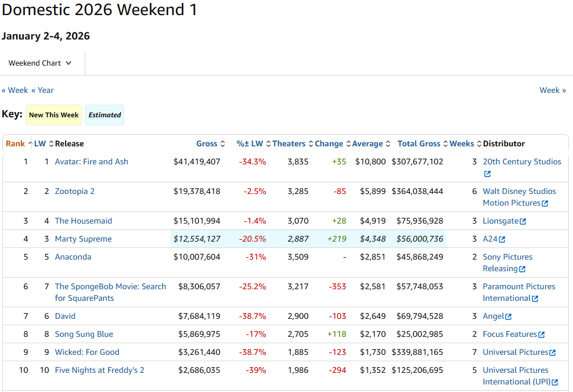
Task: Open external link icon after Sony Pictures Releasing
Action: [522, 269]
